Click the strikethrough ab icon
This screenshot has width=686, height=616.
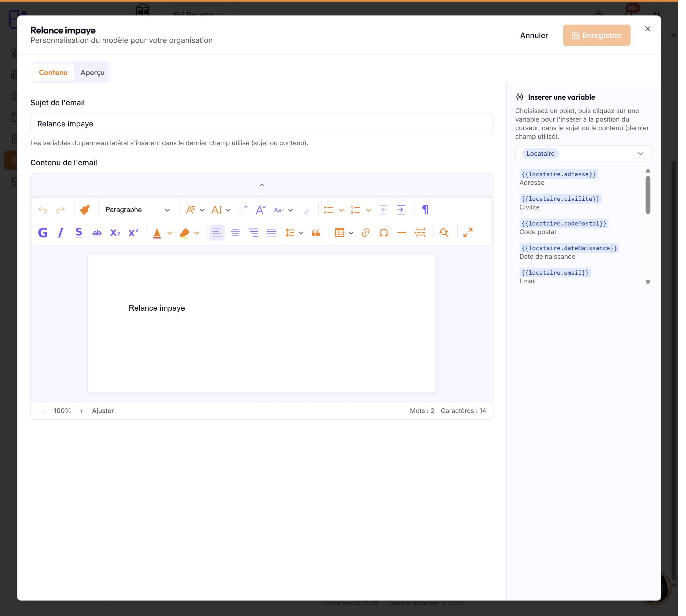pyautogui.click(x=97, y=233)
